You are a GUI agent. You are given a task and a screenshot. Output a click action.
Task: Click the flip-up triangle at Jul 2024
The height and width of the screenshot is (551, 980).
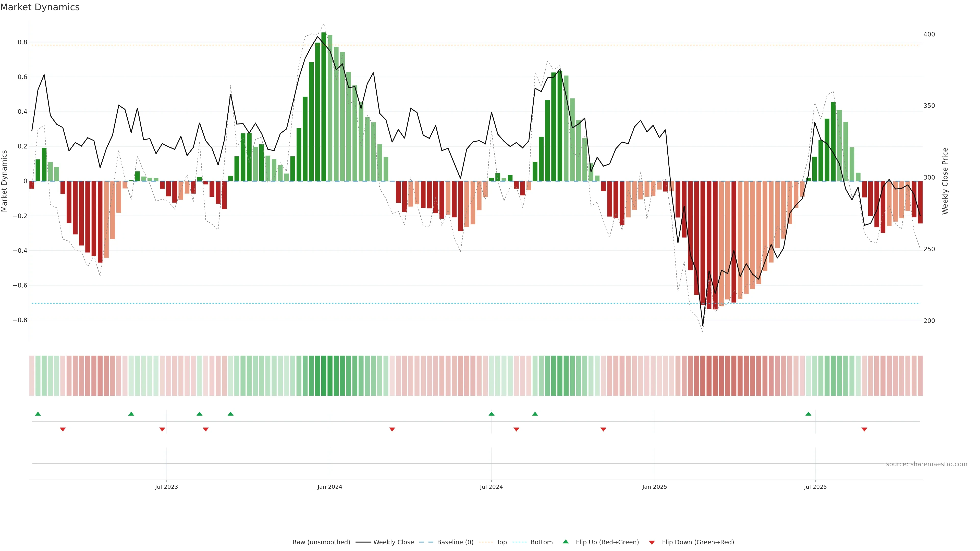pyautogui.click(x=492, y=414)
